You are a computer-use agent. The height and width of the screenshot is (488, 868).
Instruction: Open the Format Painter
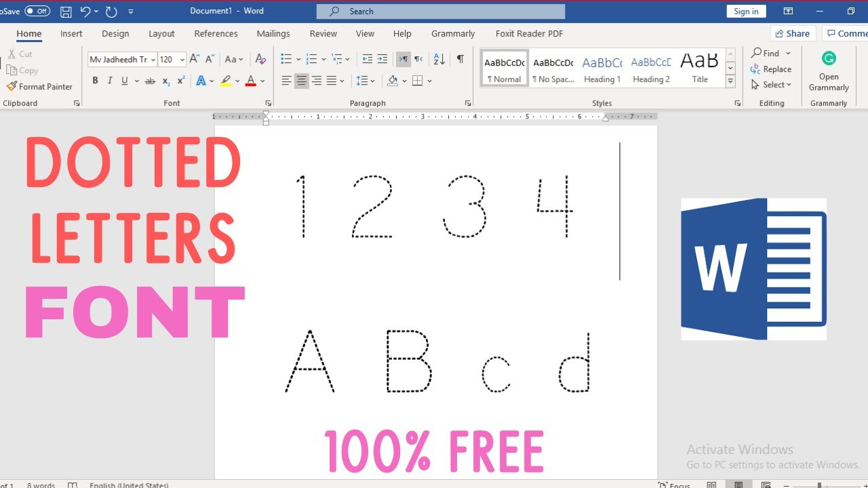point(39,86)
